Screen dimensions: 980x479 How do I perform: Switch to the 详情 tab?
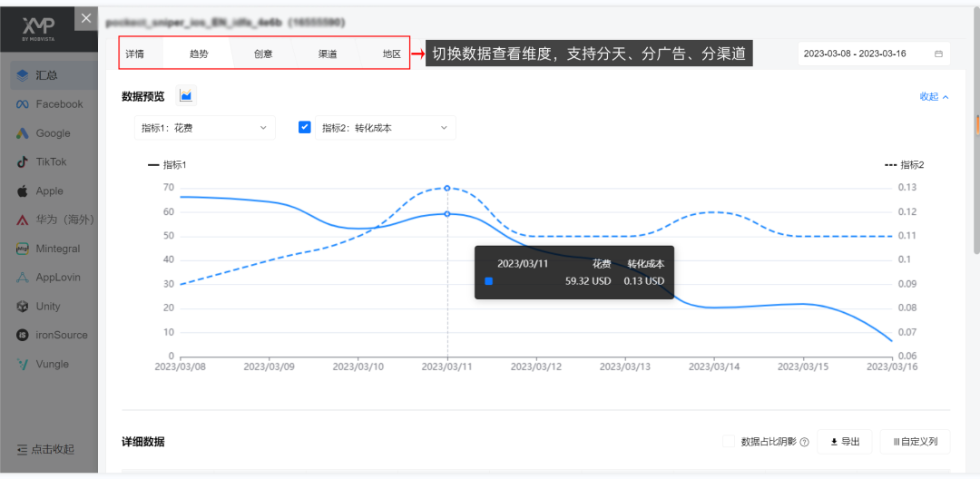[x=134, y=54]
